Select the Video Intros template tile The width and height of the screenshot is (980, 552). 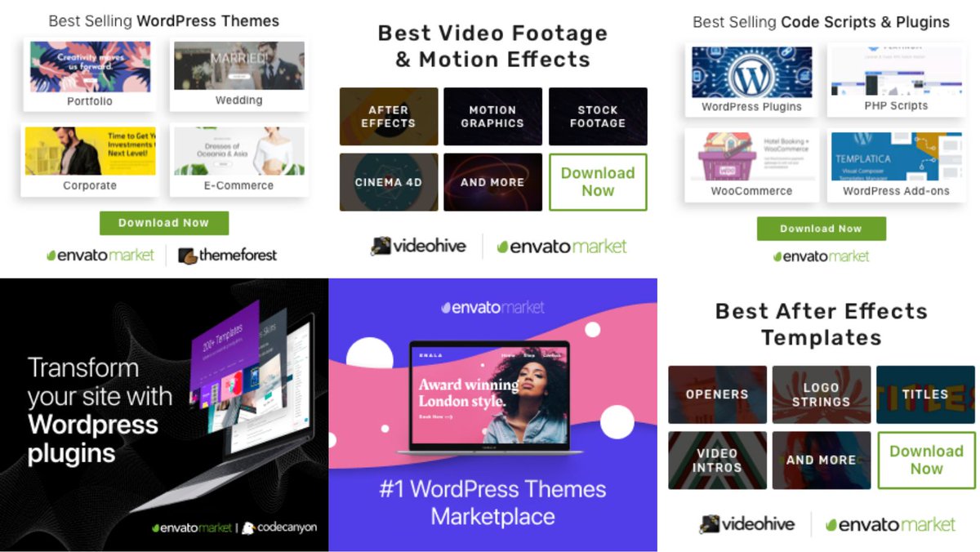[x=717, y=461]
